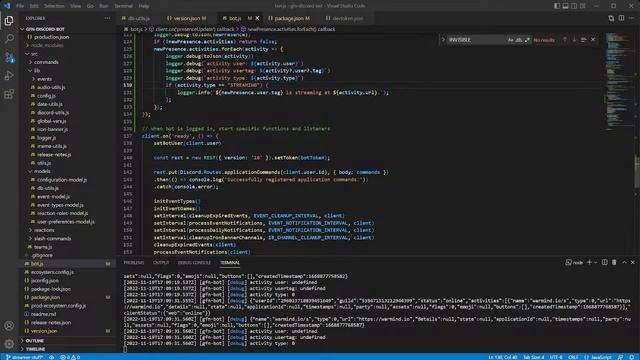Expand replace toggle in find widget
Viewport: 640px width, 360px height.
click(443, 40)
